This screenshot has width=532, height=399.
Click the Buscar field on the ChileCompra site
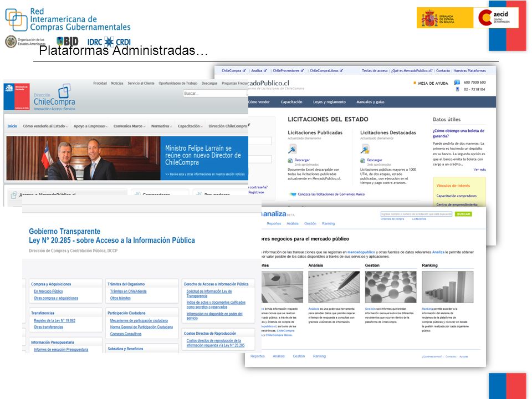216,93
